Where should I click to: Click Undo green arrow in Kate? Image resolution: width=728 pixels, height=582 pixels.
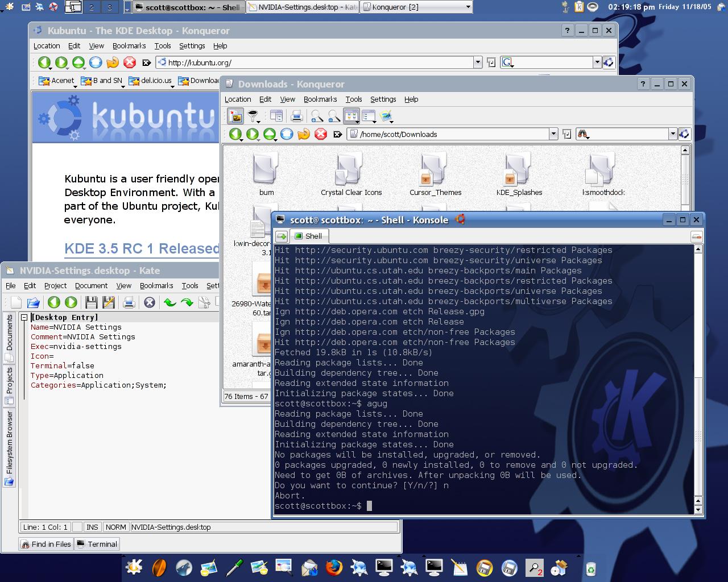pyautogui.click(x=169, y=302)
